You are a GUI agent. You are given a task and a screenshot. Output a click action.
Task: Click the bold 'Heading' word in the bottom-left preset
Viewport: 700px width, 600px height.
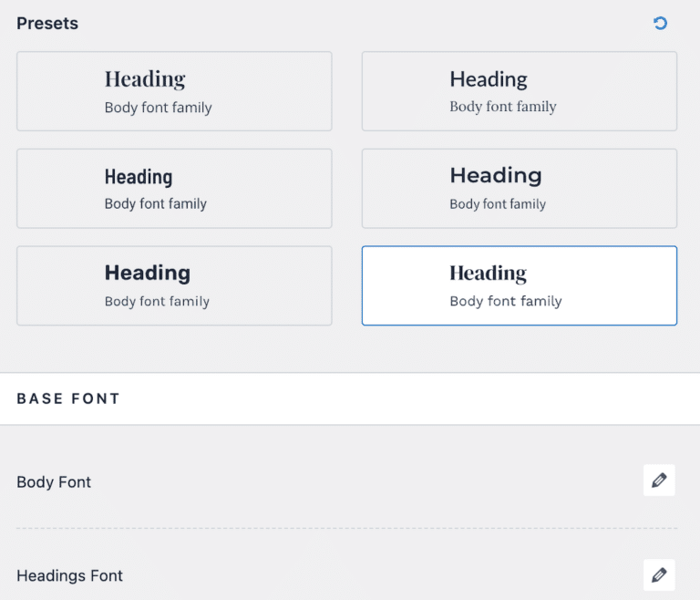pos(148,273)
